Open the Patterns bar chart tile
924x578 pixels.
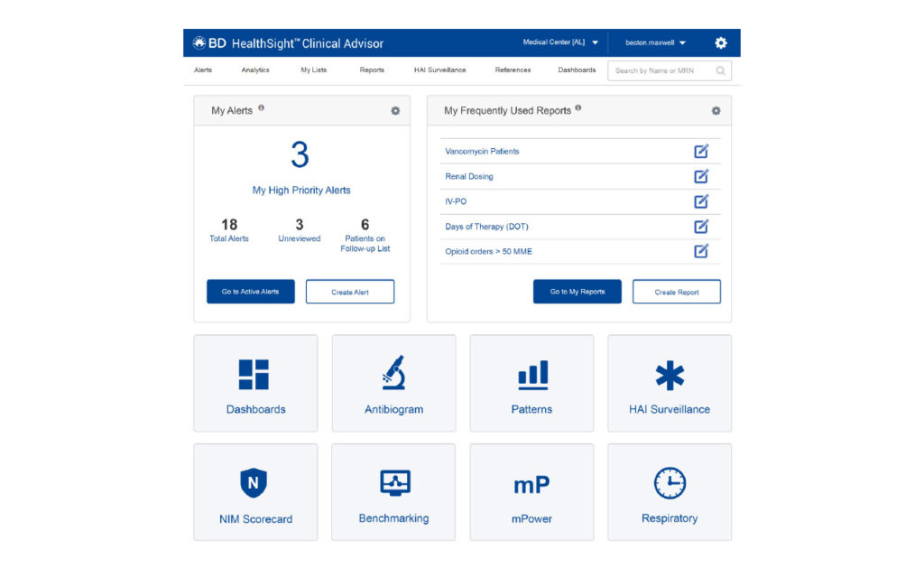coord(531,375)
